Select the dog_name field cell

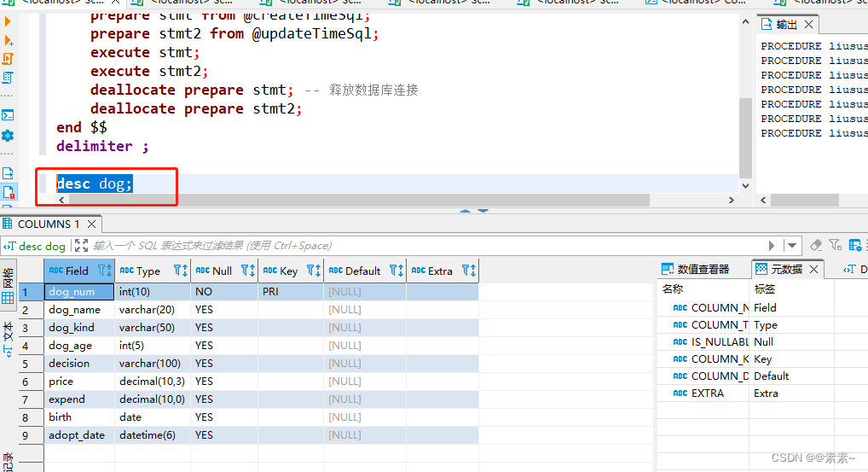click(79, 310)
